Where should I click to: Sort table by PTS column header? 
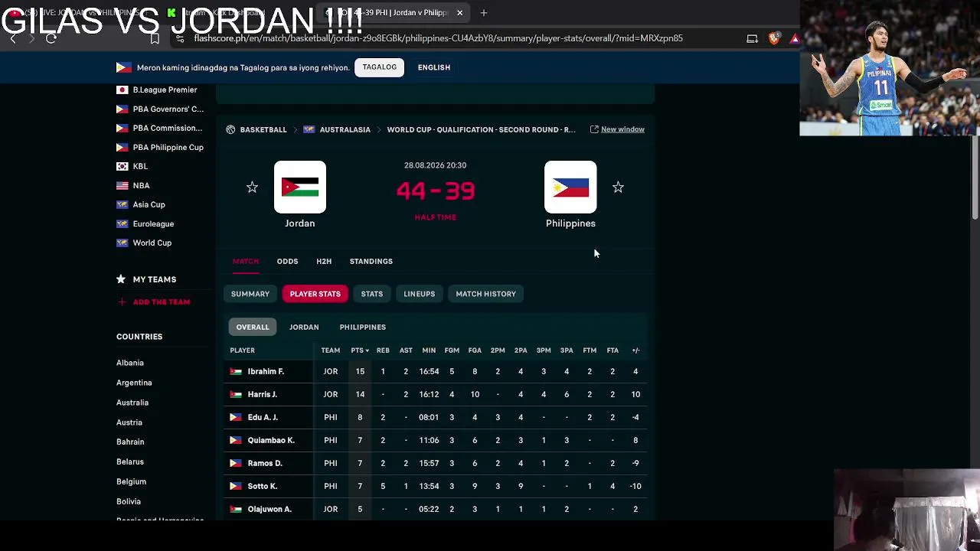(x=360, y=350)
